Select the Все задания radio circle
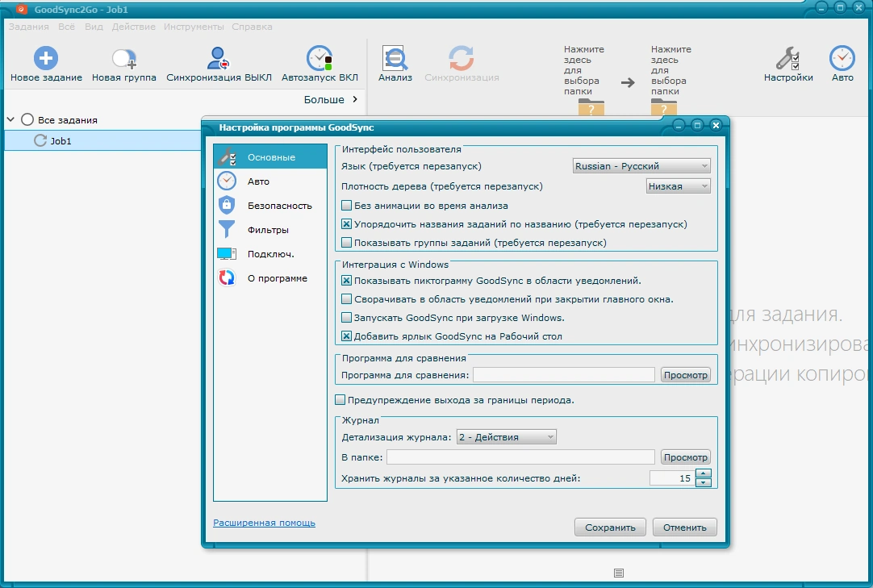This screenshot has width=873, height=588. pyautogui.click(x=27, y=119)
